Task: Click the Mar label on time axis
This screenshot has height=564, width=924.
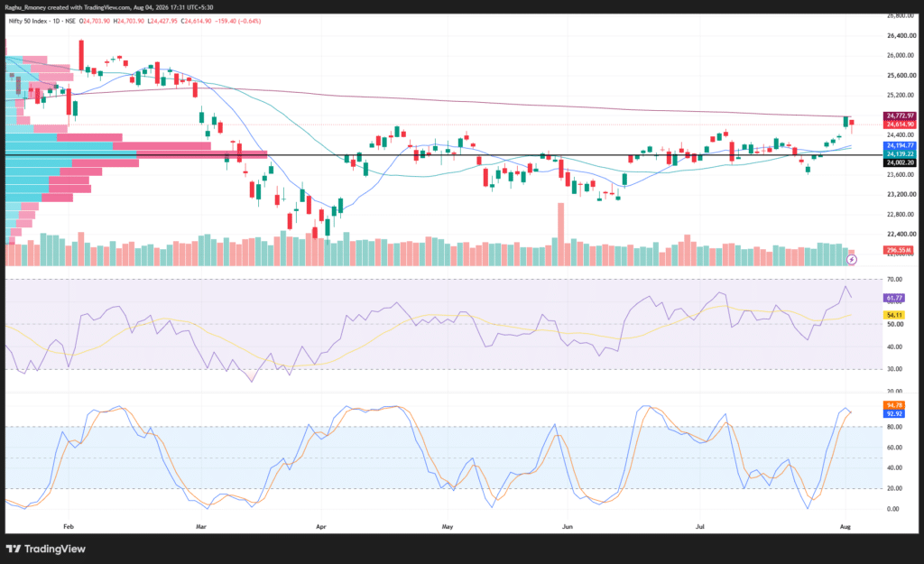Action: point(201,527)
